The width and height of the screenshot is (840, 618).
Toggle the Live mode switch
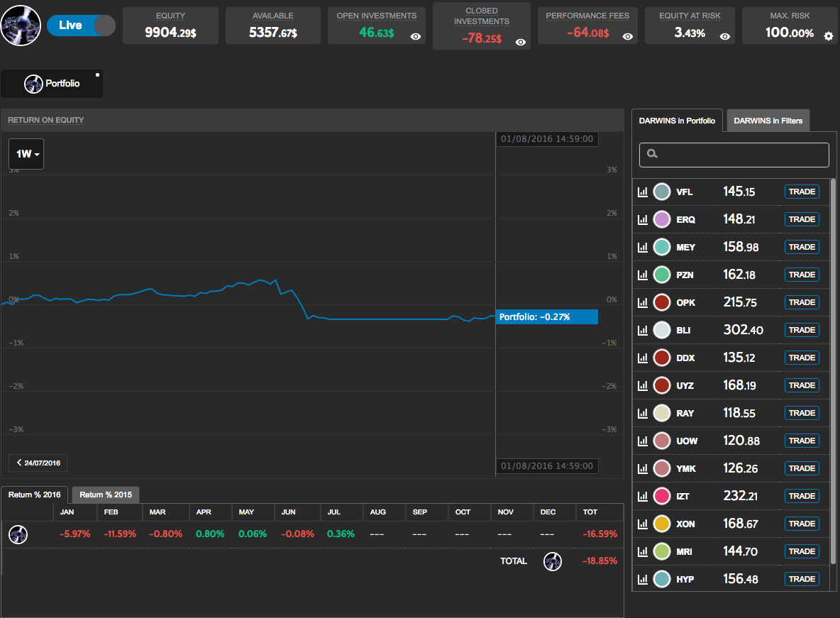click(81, 26)
